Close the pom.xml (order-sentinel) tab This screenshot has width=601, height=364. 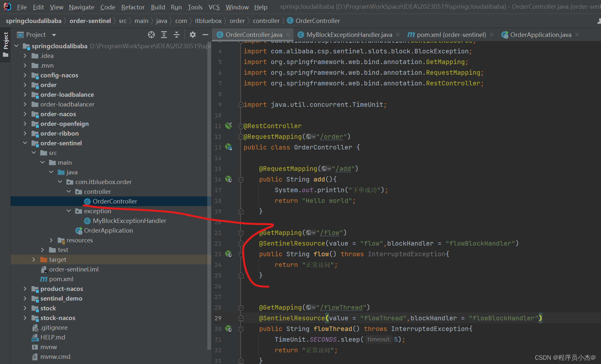492,35
